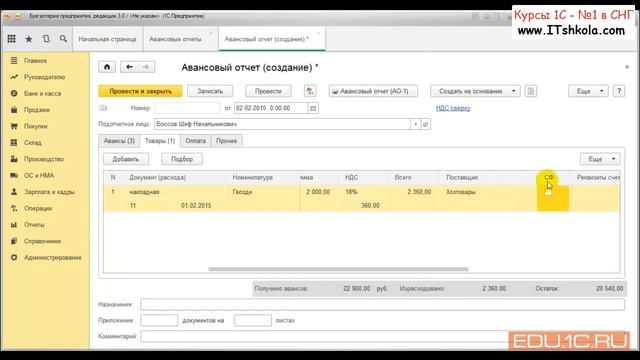Select the Гвозди nomenclature cell

pos(262,192)
